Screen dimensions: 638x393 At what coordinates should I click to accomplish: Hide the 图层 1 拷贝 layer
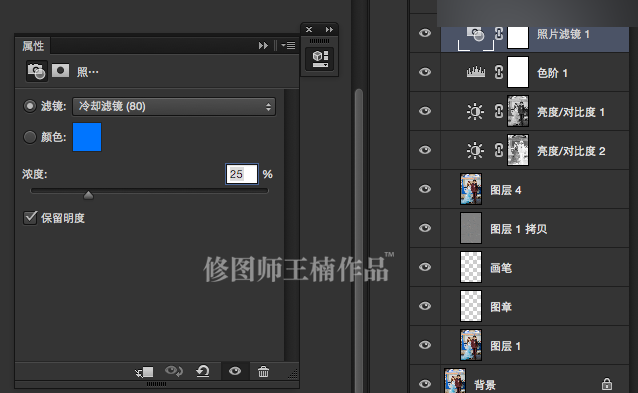click(425, 228)
